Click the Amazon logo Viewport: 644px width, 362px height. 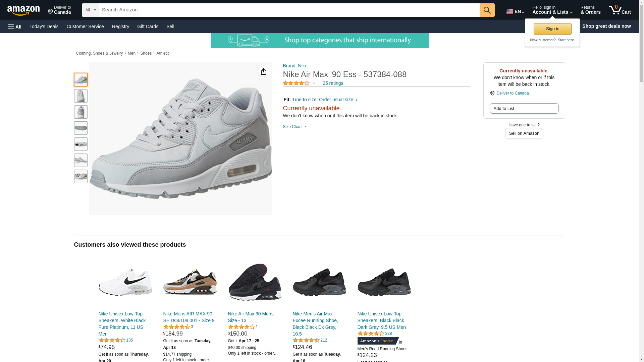pos(23,10)
